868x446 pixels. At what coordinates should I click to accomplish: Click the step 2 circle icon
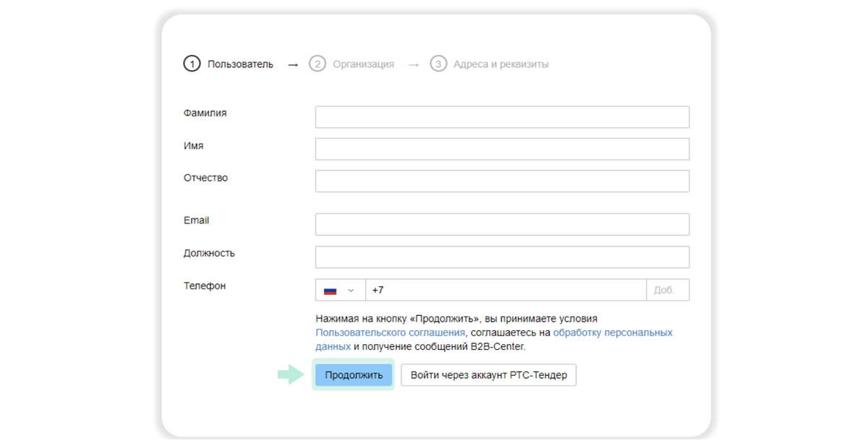pos(317,64)
